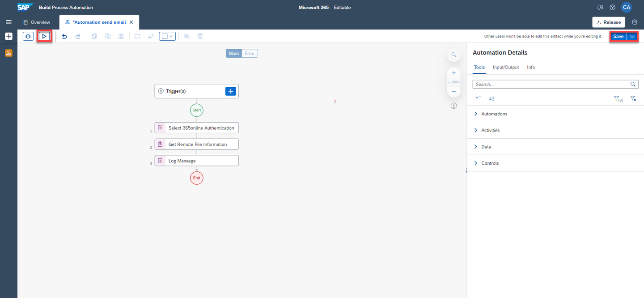644x298 pixels.
Task: Undo the last change
Action: click(64, 36)
